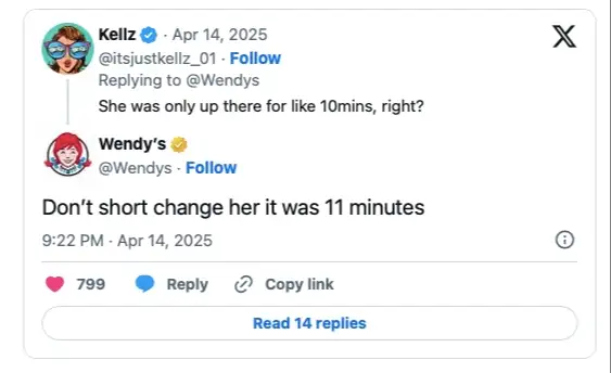Click the chain link copy icon
Screen dimensions: 611x373
tap(244, 284)
